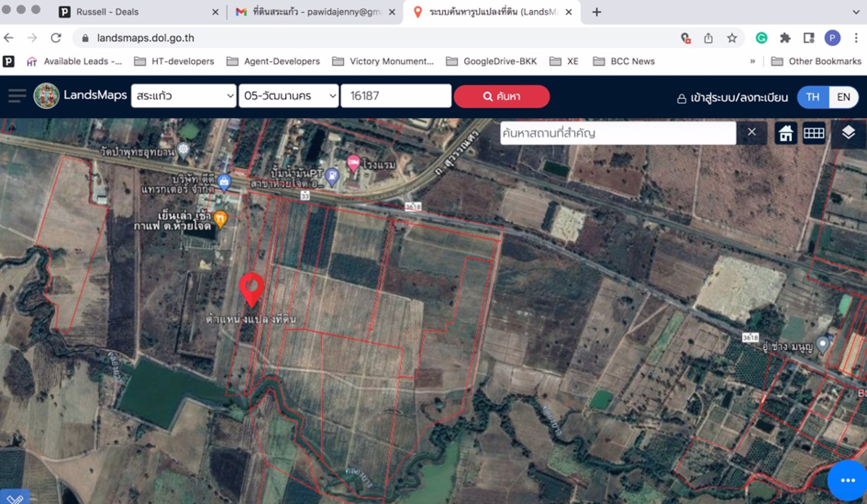Switch to Russell - Deals tab
Viewport: 867px width, 504px height.
coord(107,12)
